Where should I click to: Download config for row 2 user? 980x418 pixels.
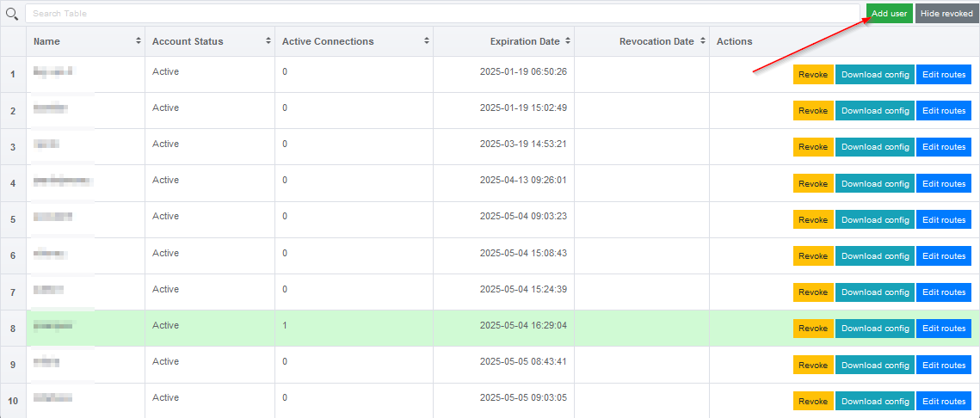tap(875, 111)
